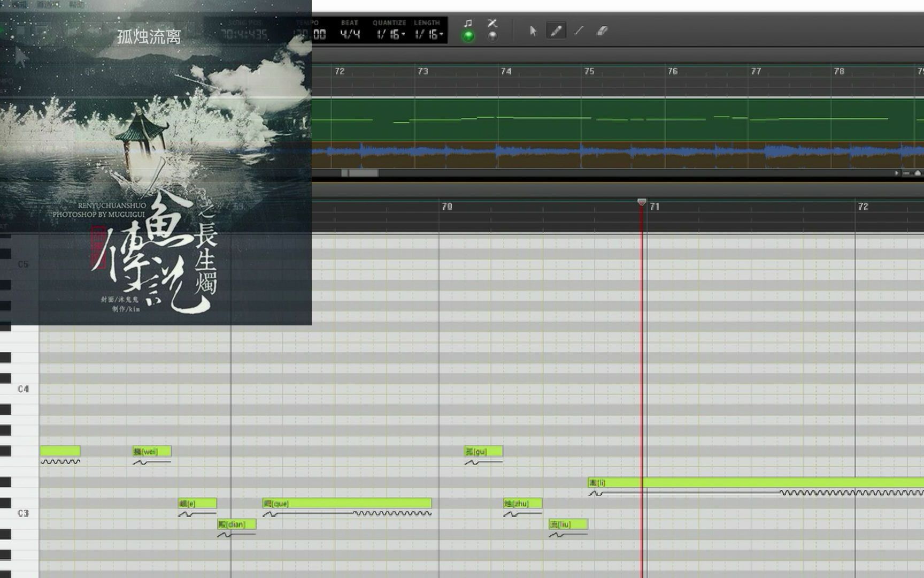Screen dimensions: 924x578
Task: Click the C3 piano key label
Action: pos(23,513)
